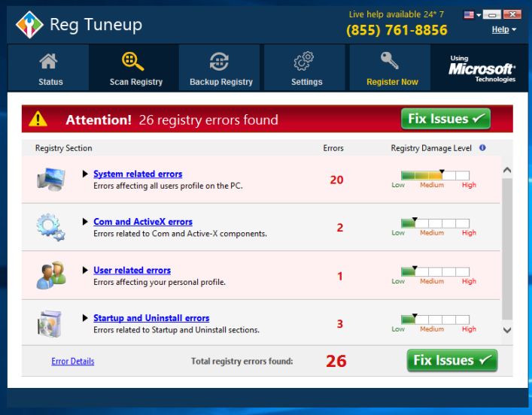532x415 pixels.
Task: Click the Using Microsoft Technologies logo
Action: pos(482,69)
